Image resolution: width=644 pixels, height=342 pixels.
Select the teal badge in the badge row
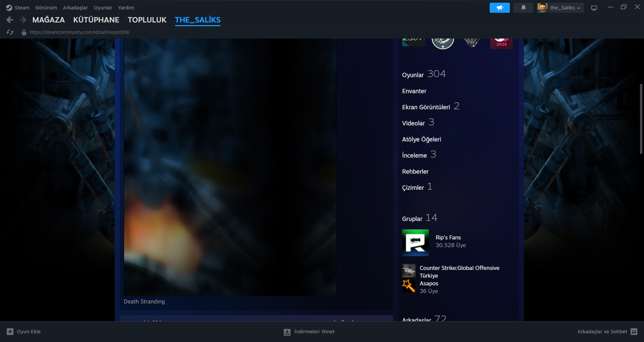[414, 42]
